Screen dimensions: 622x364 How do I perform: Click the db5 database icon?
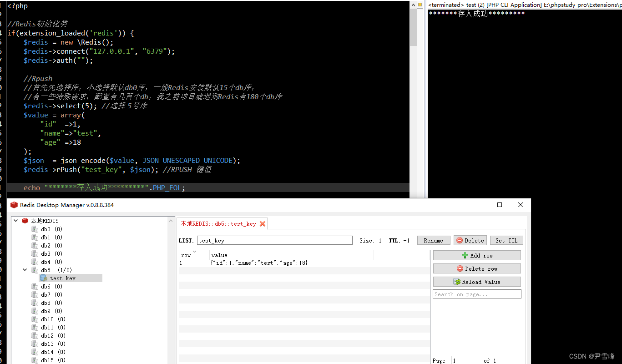point(35,270)
